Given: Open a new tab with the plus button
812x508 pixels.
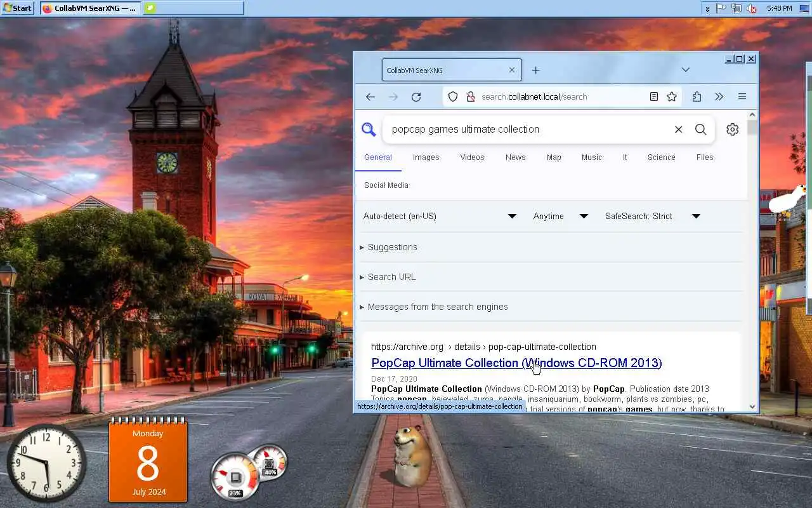Looking at the screenshot, I should pos(535,70).
